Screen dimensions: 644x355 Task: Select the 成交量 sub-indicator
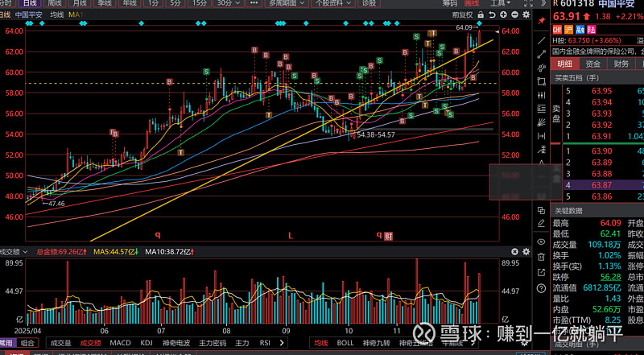[61, 343]
